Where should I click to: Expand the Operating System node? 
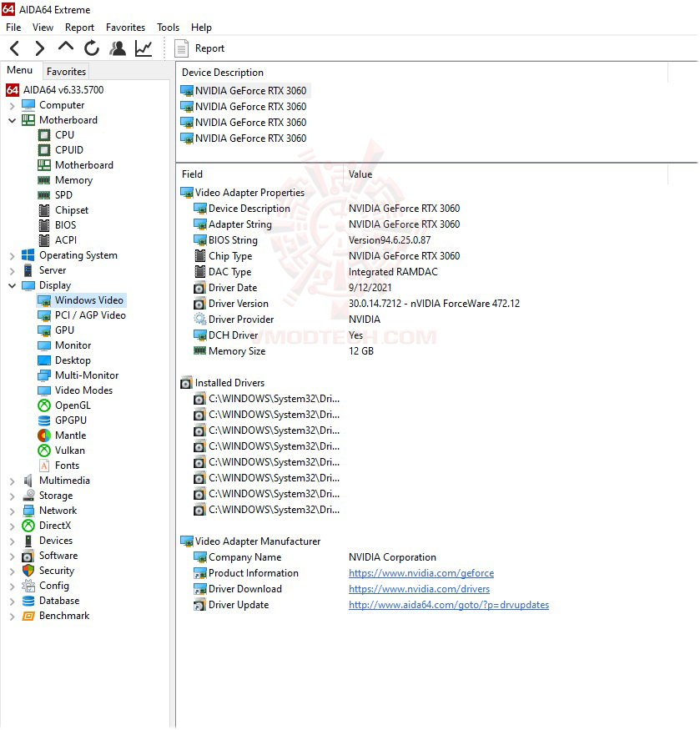[13, 255]
